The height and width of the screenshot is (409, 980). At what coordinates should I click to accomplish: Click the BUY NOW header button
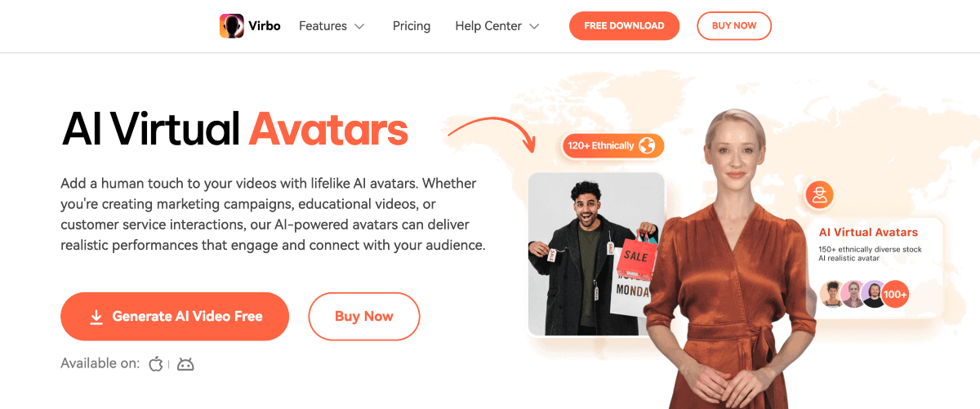734,26
